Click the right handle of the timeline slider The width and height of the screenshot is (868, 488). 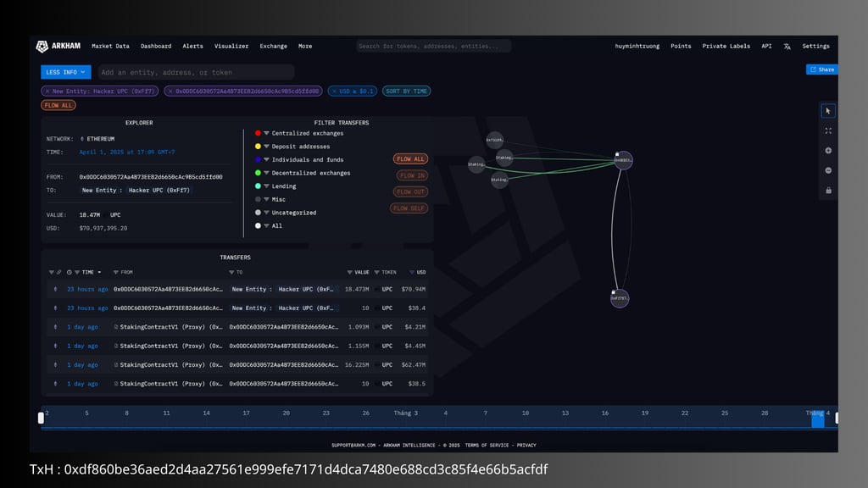point(837,419)
